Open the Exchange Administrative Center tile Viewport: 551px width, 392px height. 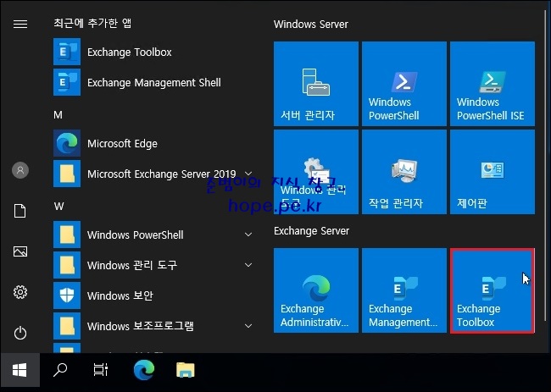[316, 290]
